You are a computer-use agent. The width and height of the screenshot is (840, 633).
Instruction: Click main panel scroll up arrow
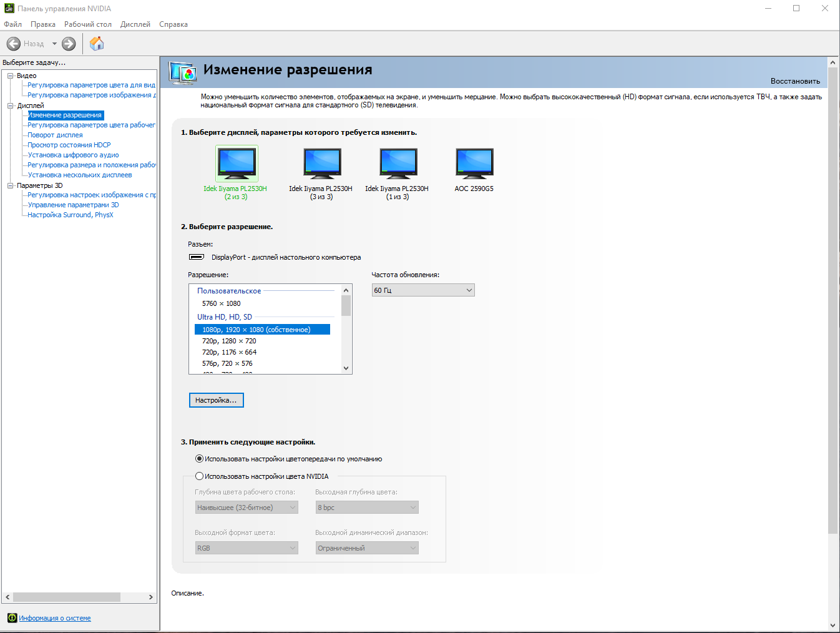[x=833, y=62]
